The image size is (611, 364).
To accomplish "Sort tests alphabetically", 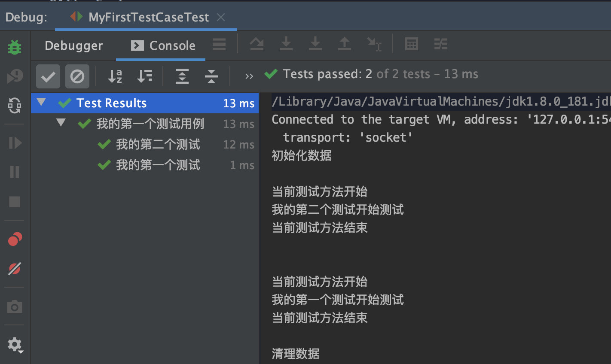I will coord(115,76).
